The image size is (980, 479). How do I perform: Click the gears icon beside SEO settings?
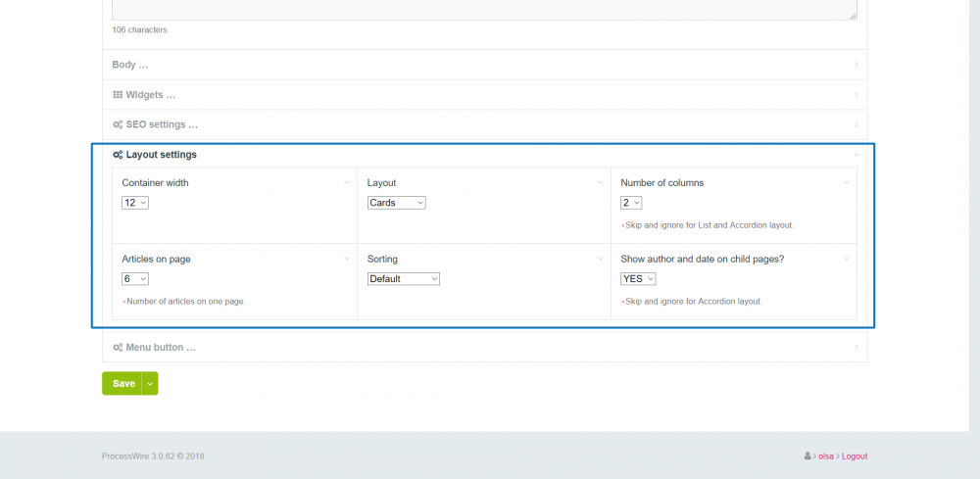118,125
